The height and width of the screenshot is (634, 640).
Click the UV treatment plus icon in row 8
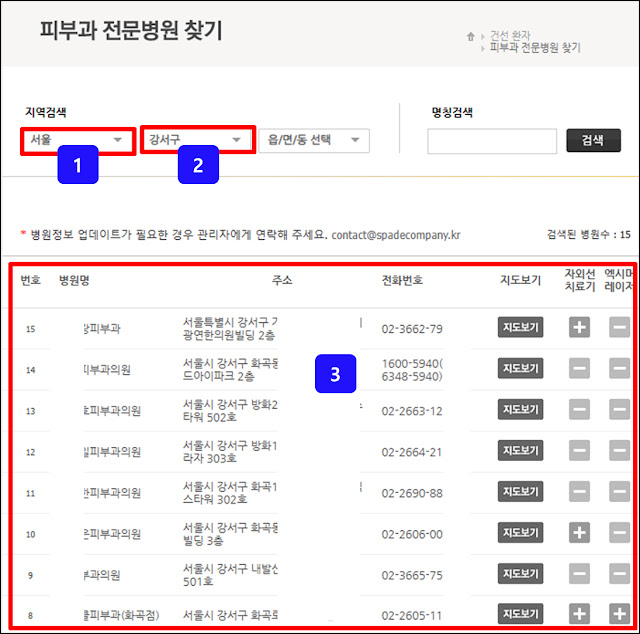coord(579,614)
